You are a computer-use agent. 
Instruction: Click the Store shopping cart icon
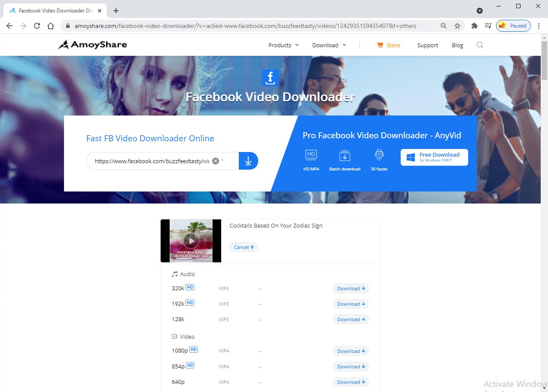pos(380,45)
